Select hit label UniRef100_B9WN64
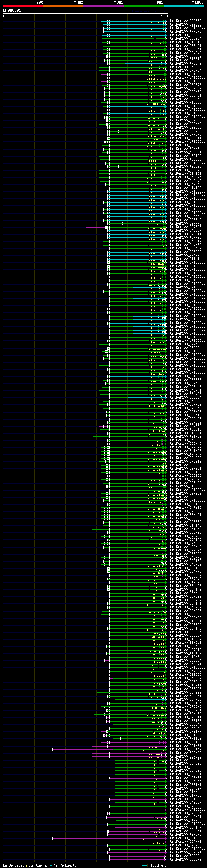 click(186, 149)
